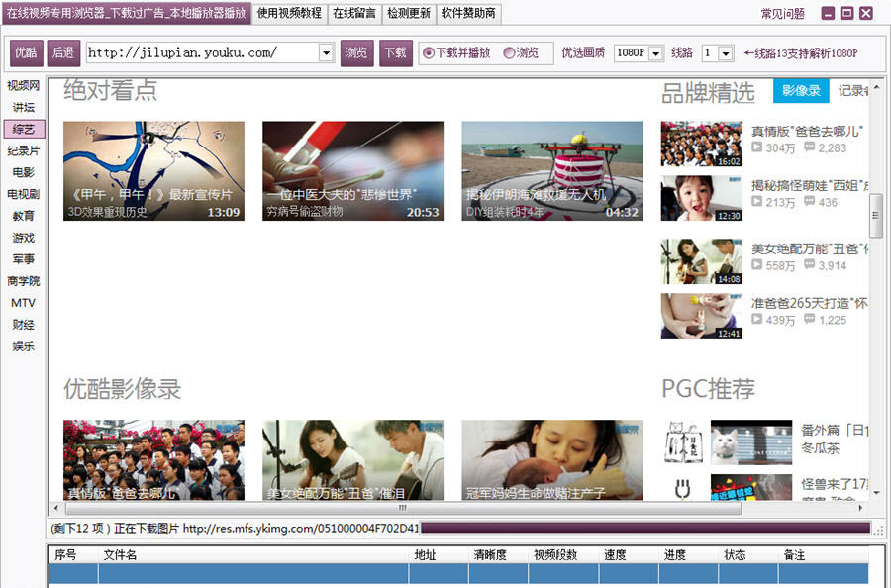
Task: Open the 一位中医大夫 video thumbnail
Action: [x=352, y=170]
